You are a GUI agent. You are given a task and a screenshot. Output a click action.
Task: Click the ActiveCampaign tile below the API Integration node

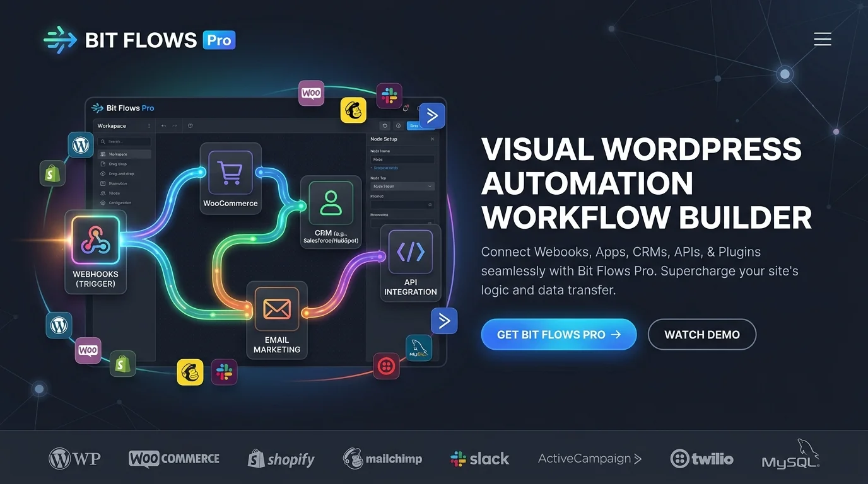(444, 321)
